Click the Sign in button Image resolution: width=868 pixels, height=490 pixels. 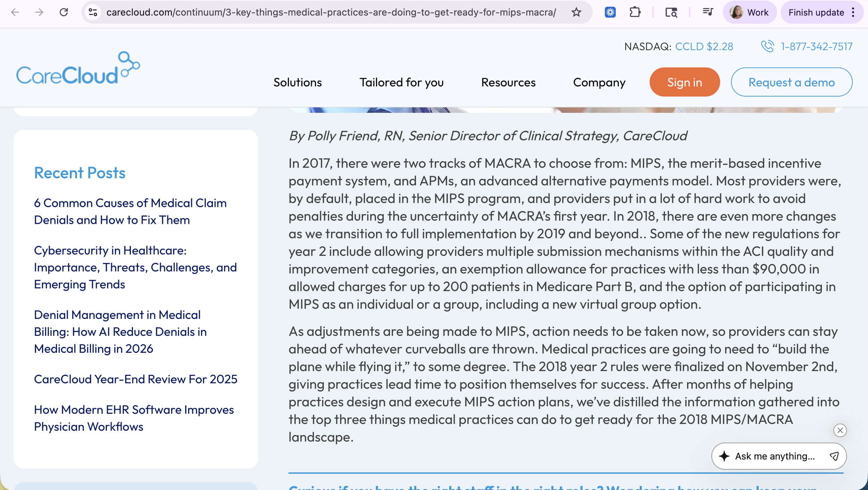pos(684,82)
